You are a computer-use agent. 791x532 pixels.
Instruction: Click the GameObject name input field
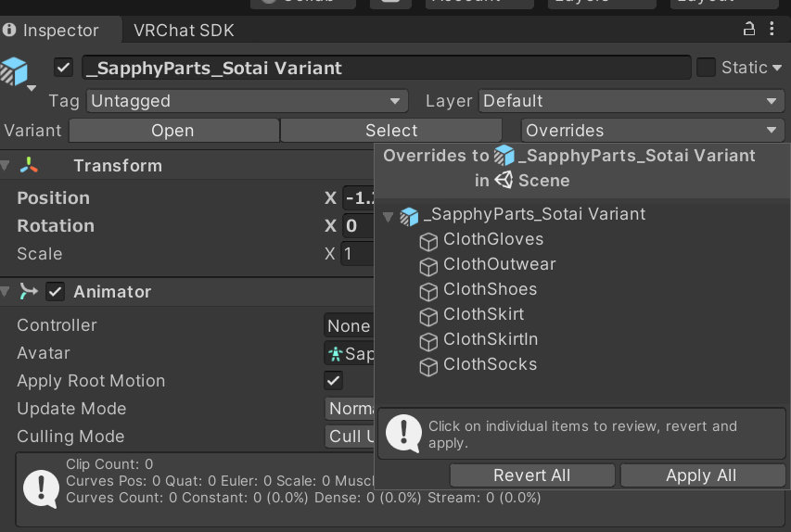point(386,68)
